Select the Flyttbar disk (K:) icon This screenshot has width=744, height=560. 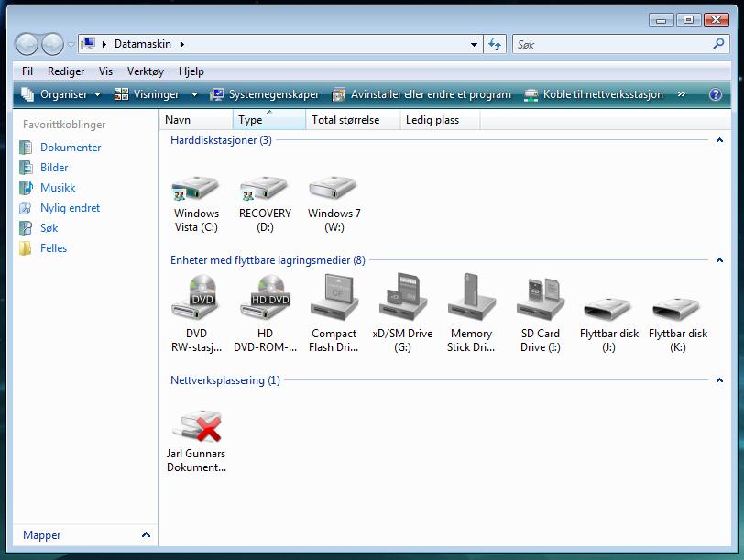pos(677,309)
